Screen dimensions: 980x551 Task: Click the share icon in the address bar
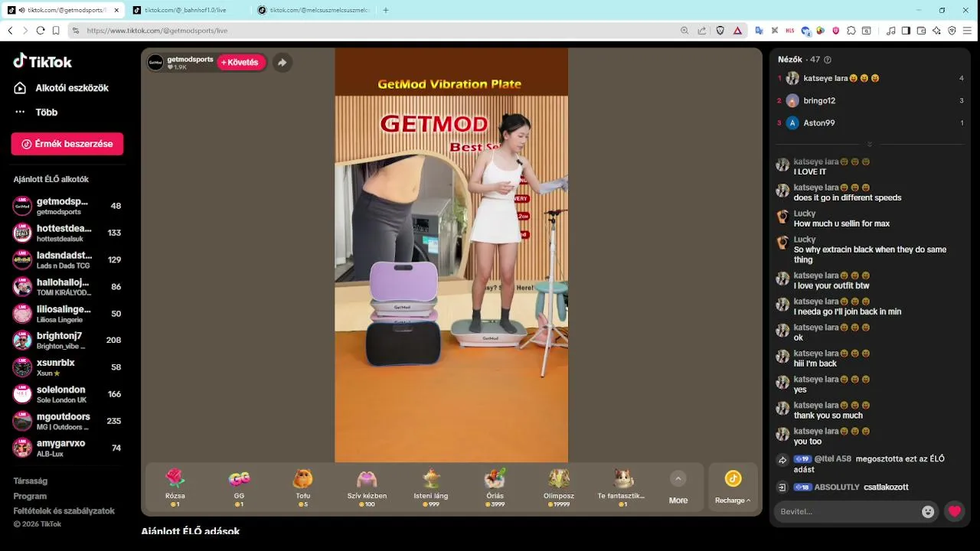point(702,31)
